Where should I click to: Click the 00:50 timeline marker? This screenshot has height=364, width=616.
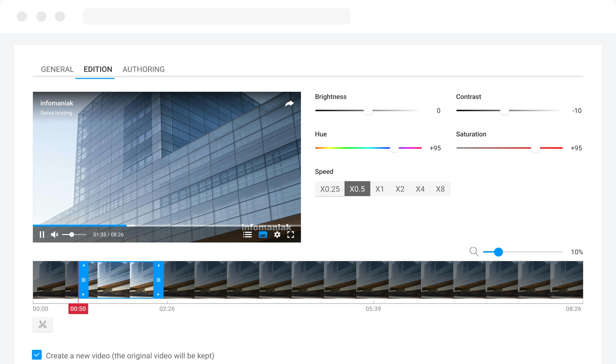click(78, 309)
